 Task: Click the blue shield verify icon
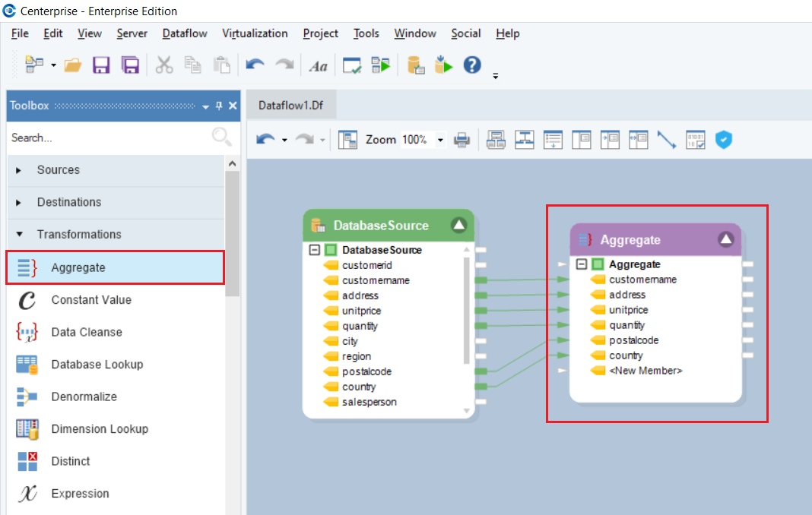click(x=724, y=140)
